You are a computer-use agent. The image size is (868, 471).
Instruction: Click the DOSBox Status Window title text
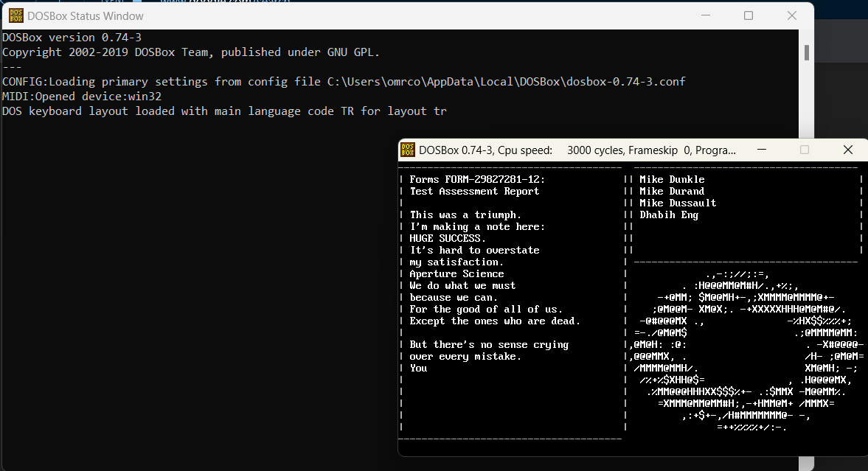[x=86, y=16]
